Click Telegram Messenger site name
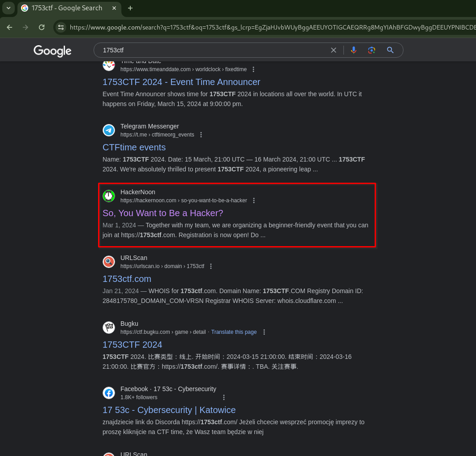This screenshot has height=456, width=476. (x=150, y=126)
